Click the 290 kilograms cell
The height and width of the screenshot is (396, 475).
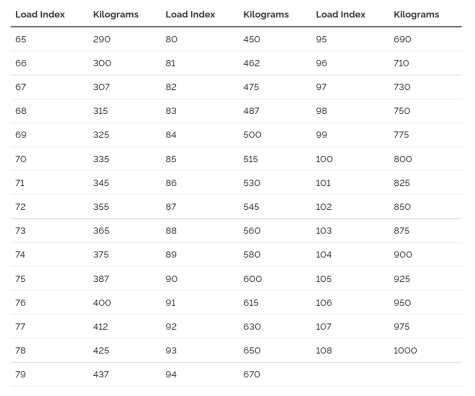tap(102, 39)
